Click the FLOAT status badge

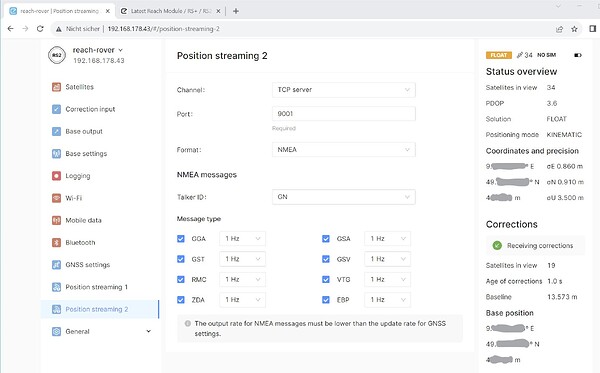(x=499, y=55)
